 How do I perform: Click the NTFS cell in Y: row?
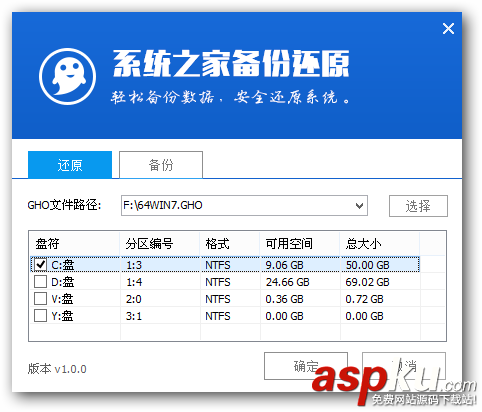(218, 316)
